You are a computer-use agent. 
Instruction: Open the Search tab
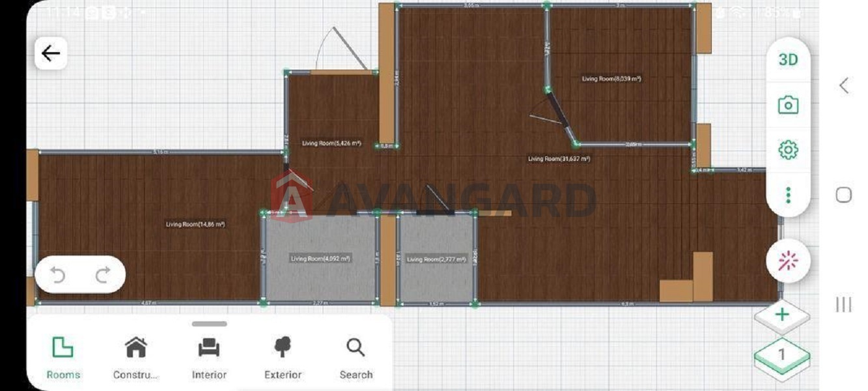click(x=356, y=357)
